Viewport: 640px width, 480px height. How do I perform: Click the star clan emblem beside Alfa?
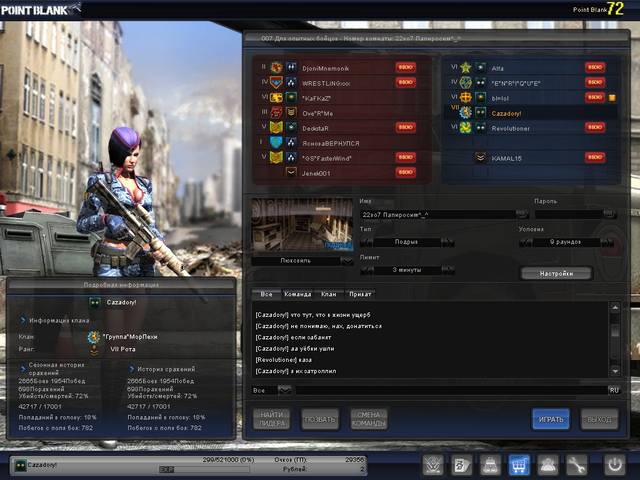466,67
